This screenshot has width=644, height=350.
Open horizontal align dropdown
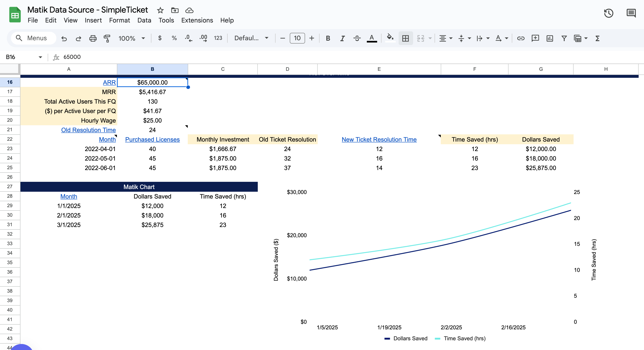coord(446,38)
